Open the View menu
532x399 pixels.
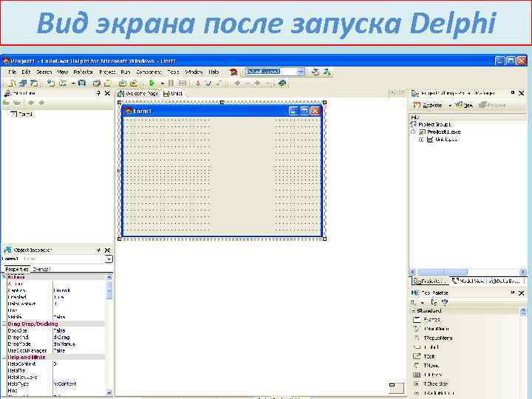[x=62, y=72]
